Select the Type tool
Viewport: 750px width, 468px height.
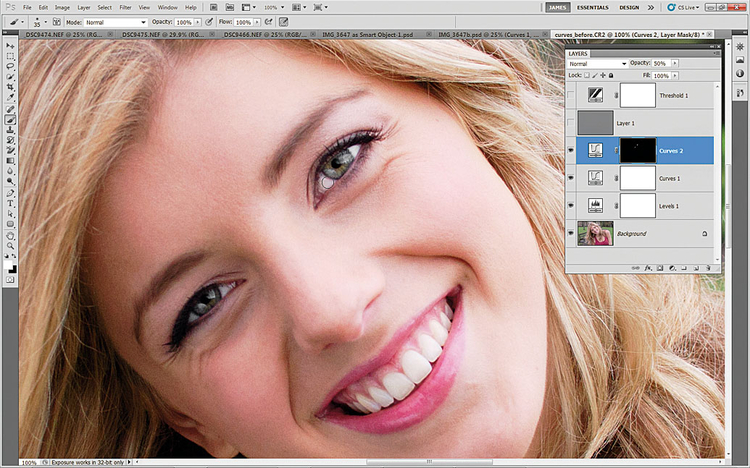pos(10,203)
